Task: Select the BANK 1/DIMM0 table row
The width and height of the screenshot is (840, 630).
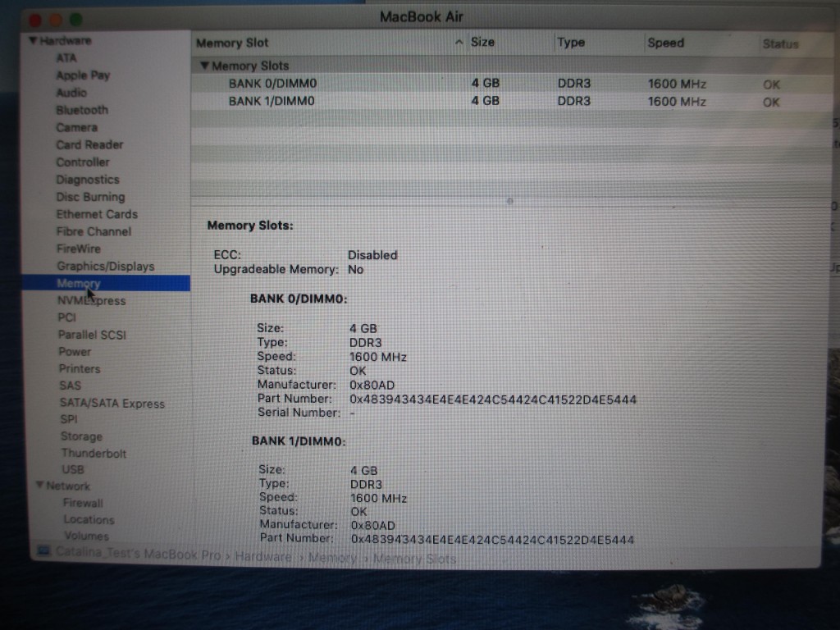Action: click(x=512, y=101)
